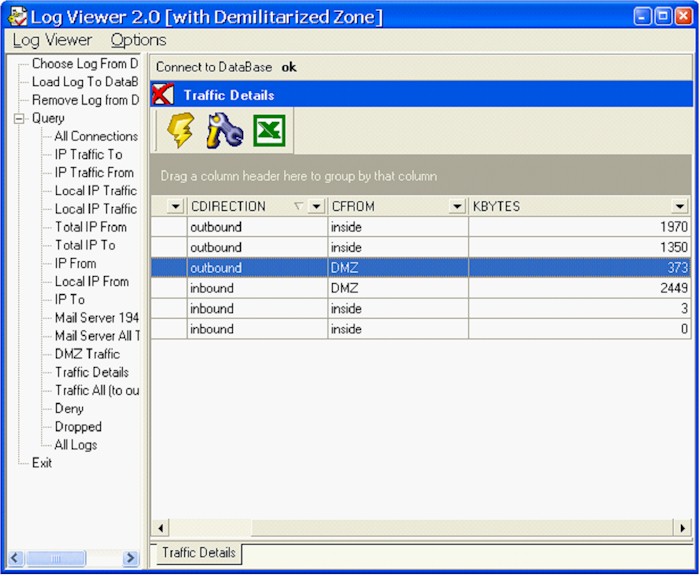Viewport: 700px width, 576px height.
Task: Select the Traffic Details bottom tab
Action: point(199,553)
